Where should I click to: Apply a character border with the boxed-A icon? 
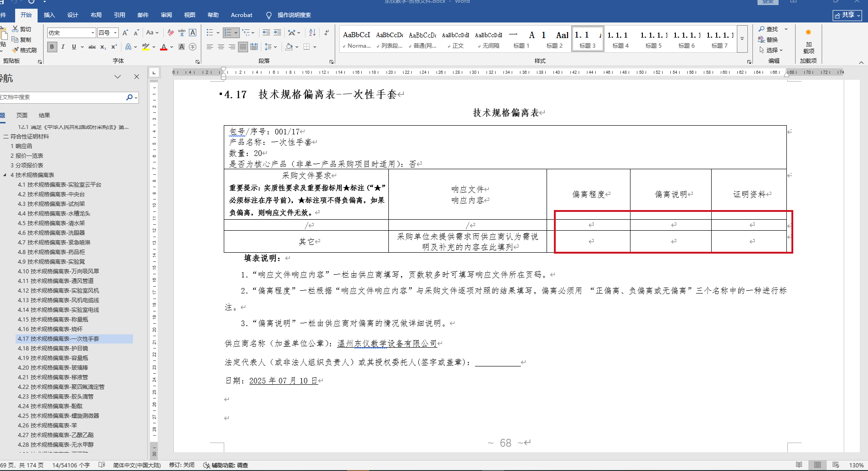point(193,33)
